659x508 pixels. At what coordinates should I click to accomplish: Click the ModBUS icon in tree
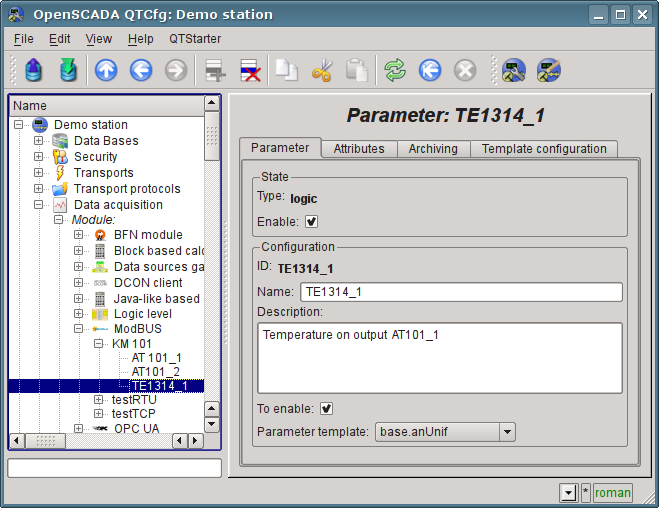click(x=100, y=329)
